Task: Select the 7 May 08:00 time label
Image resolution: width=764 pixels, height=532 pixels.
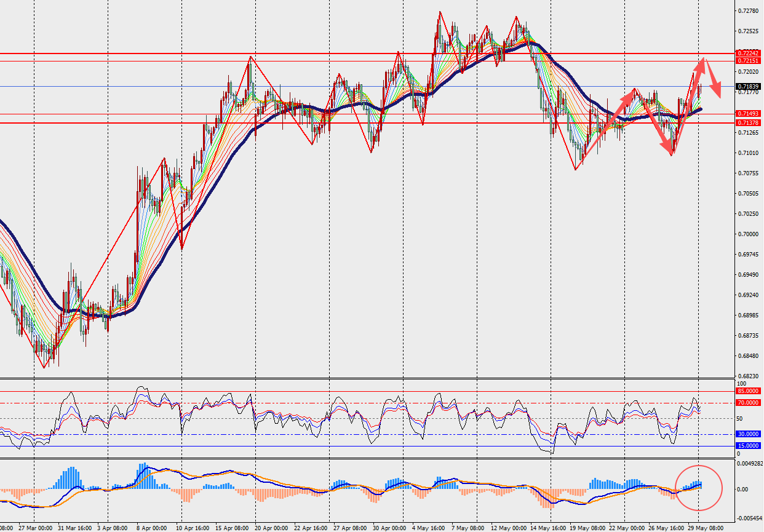Action: click(x=469, y=528)
